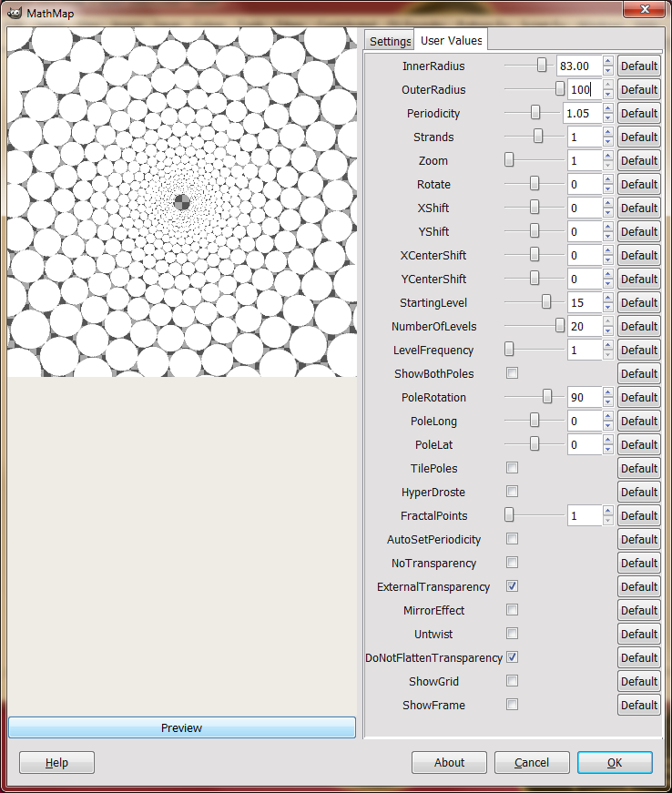Click the XShift value field
Image resolution: width=672 pixels, height=793 pixels.
pos(585,208)
